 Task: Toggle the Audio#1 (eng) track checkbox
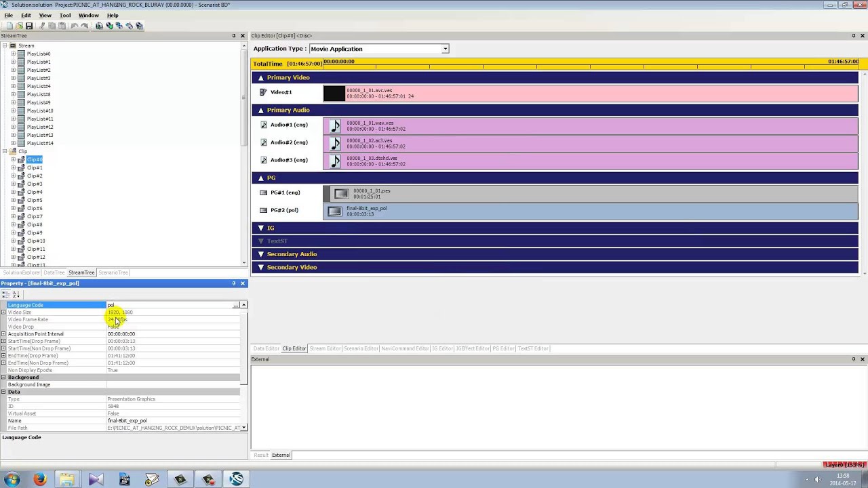click(x=264, y=125)
